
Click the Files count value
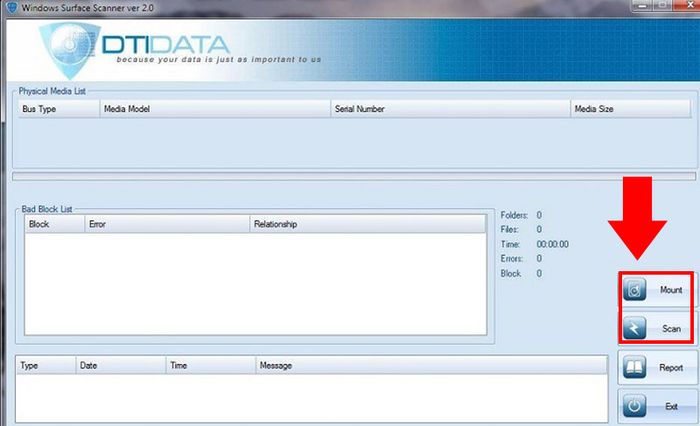[539, 230]
